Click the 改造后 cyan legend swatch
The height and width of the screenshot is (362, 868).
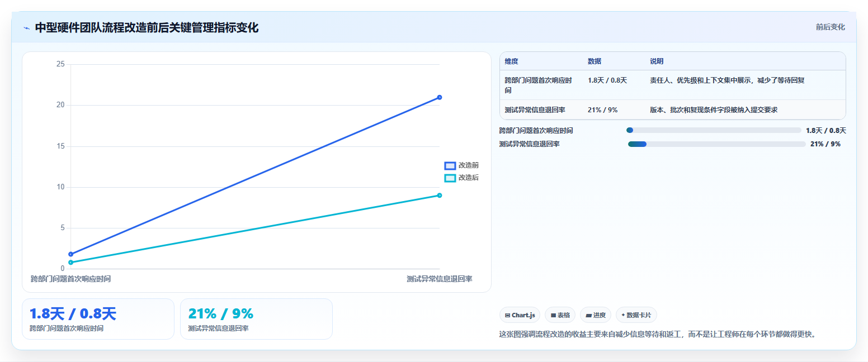tap(450, 178)
